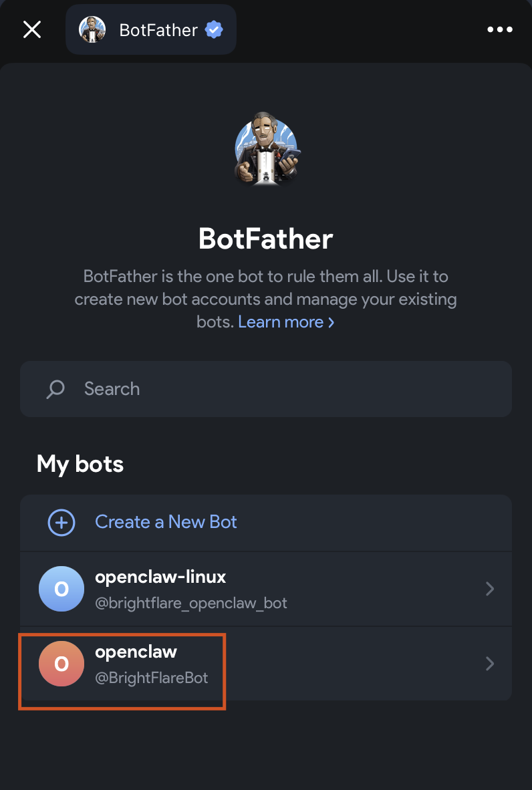Click the orange openclaw bot avatar
This screenshot has height=790, width=532.
coord(61,664)
